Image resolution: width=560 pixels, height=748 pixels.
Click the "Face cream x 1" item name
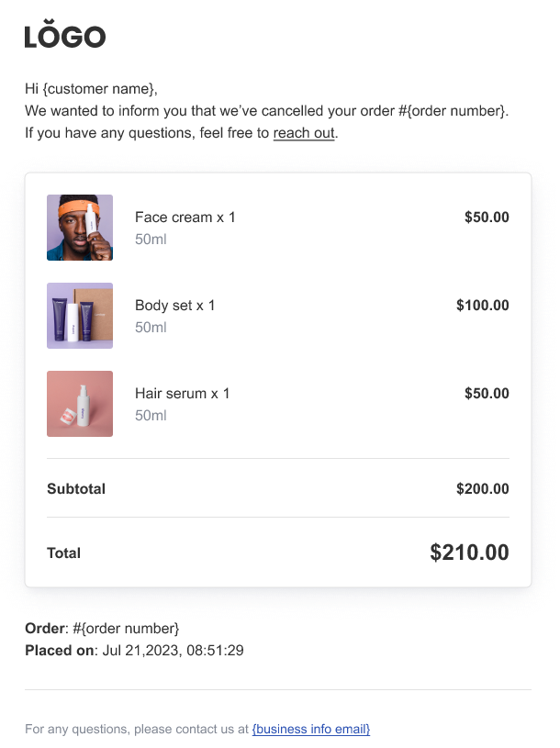[185, 218]
